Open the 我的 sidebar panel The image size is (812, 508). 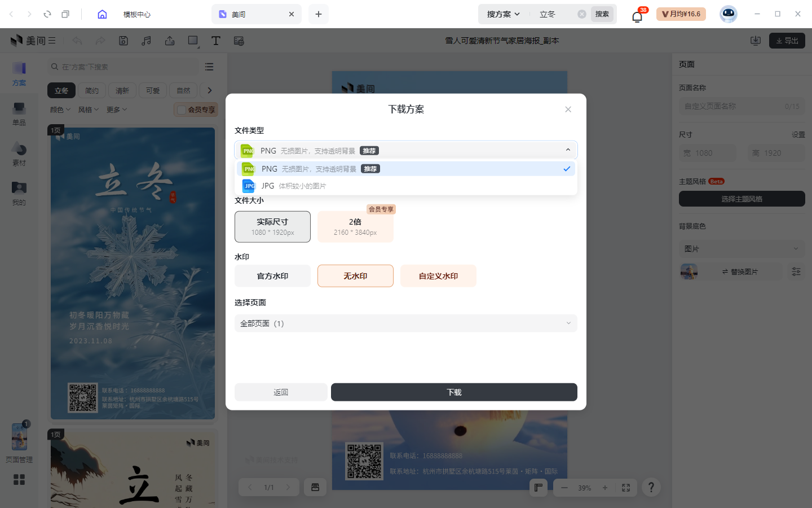19,194
